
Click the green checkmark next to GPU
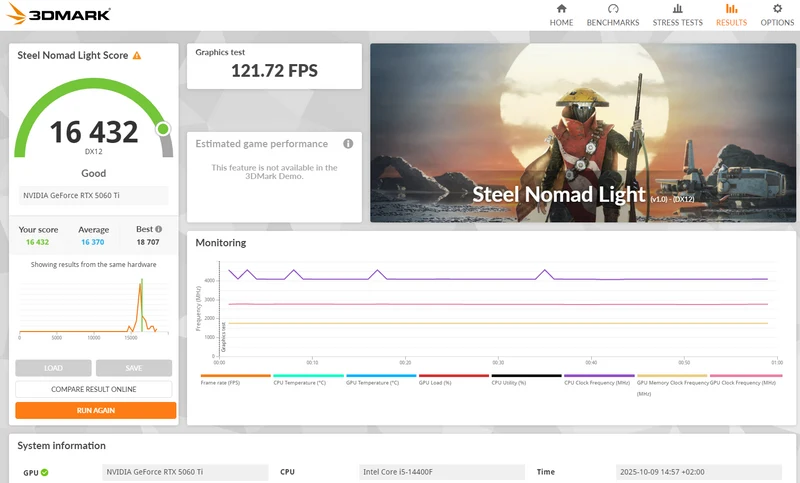click(x=45, y=472)
